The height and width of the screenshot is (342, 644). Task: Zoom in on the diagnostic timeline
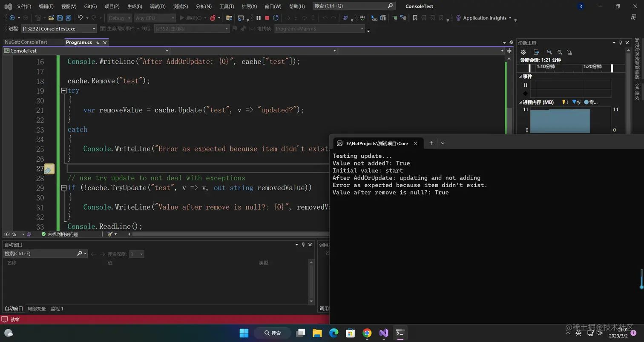[x=549, y=52]
